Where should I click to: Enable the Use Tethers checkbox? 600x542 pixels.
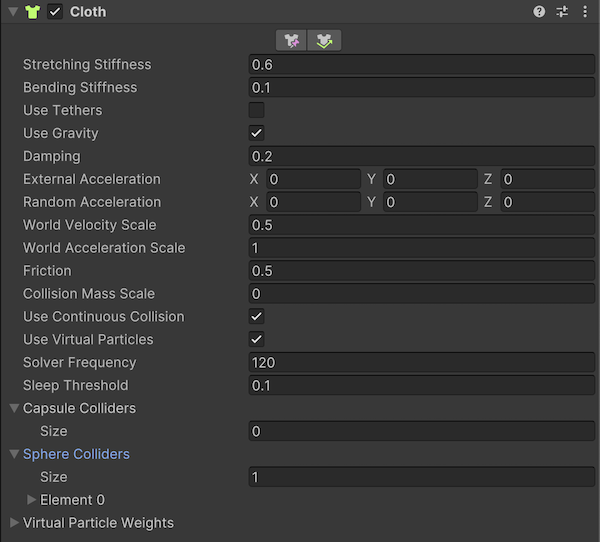click(257, 110)
